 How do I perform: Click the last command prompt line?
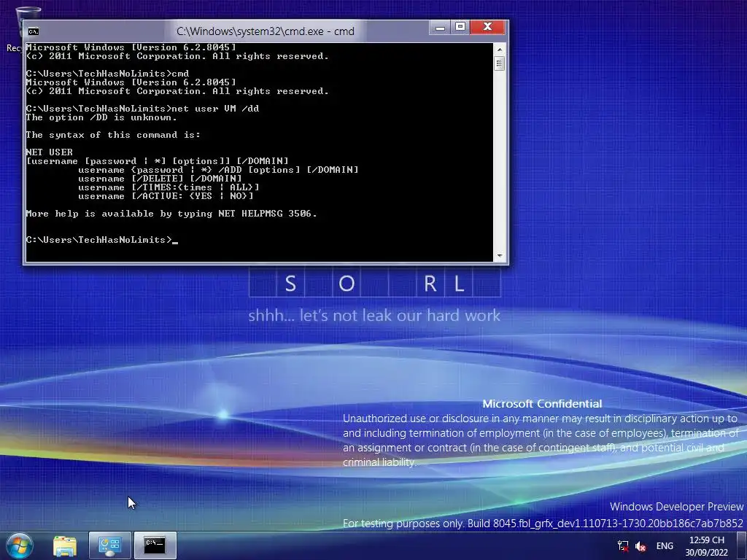coord(101,240)
